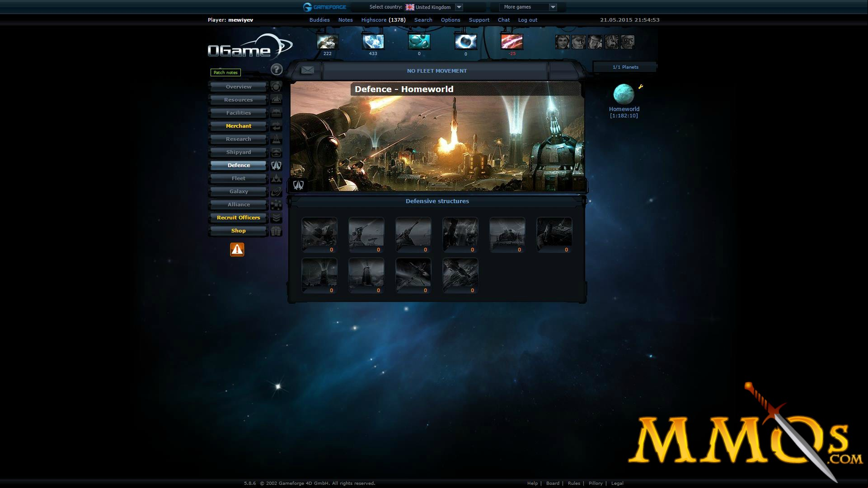Viewport: 868px width, 488px height.
Task: Open Recruit Officers
Action: point(239,218)
